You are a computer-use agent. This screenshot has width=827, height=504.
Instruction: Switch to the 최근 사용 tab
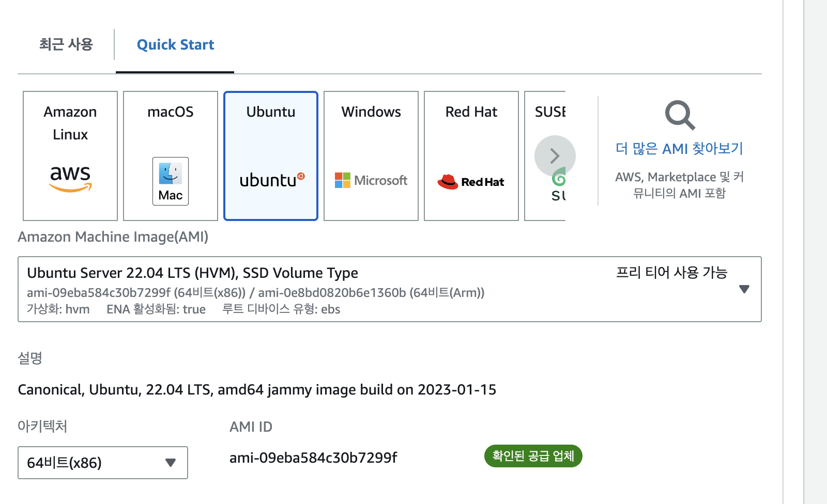coord(66,44)
